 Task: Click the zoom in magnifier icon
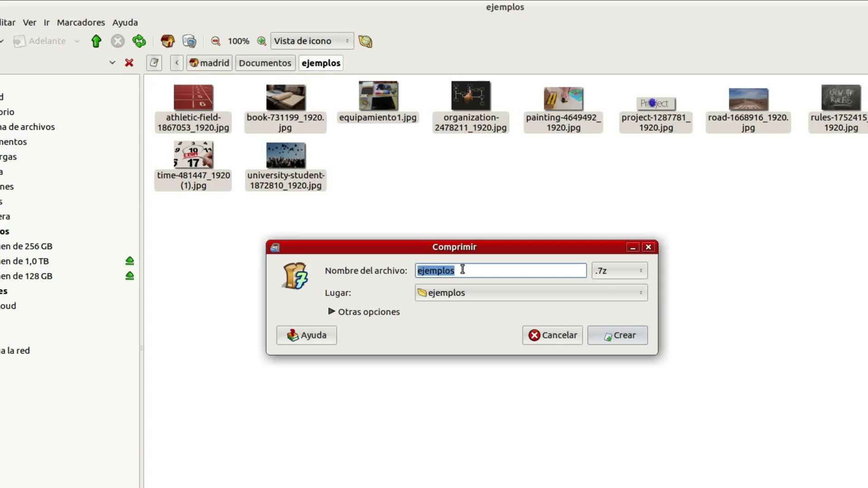[x=261, y=41]
